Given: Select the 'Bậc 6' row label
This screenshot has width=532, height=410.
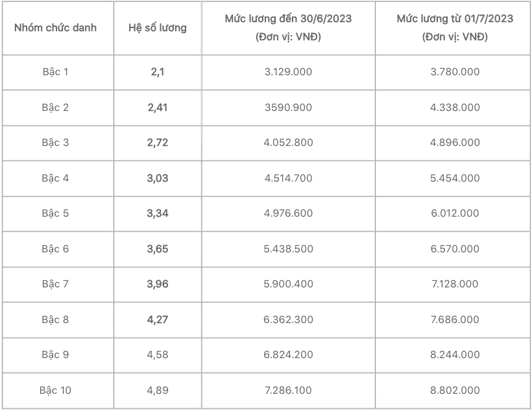Looking at the screenshot, I should coord(55,249).
